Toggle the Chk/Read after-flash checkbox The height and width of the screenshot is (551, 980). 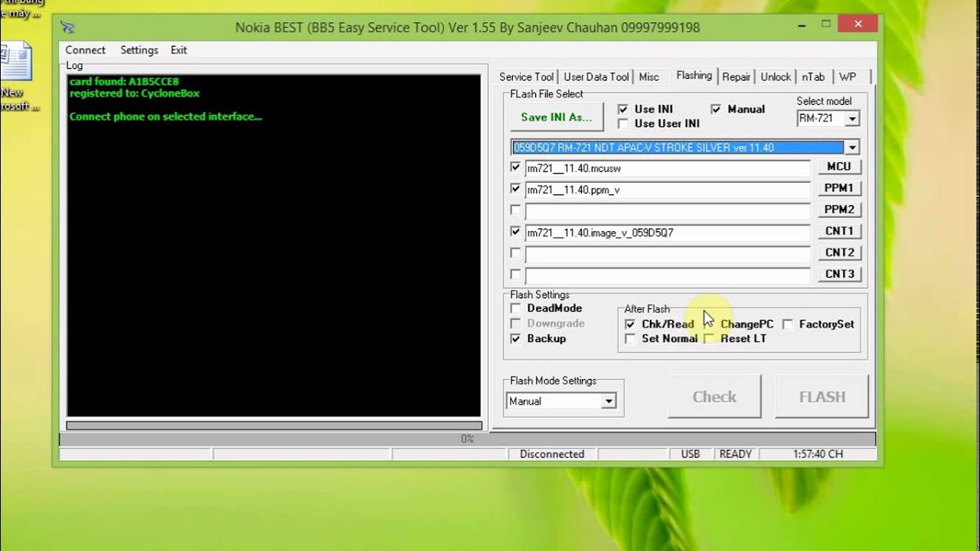pos(630,324)
